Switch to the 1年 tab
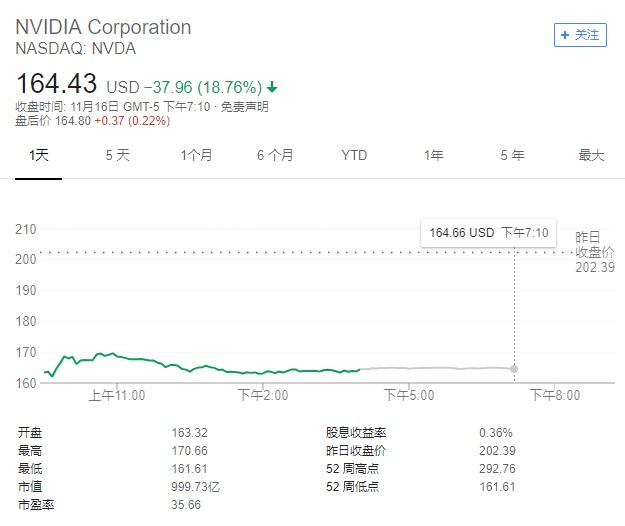Screen dimensions: 625x526 click(x=434, y=155)
